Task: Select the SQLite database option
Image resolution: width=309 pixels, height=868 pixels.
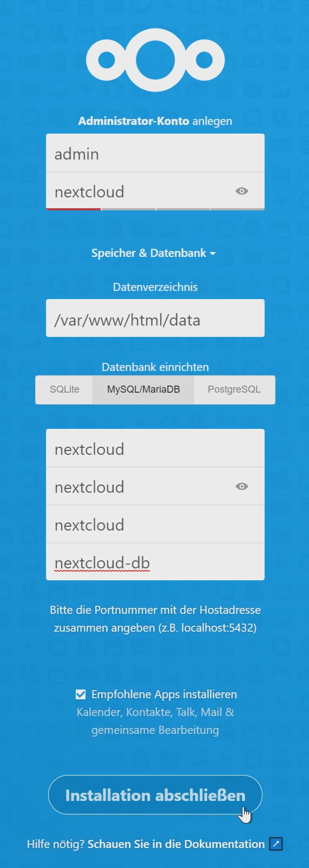Action: (64, 389)
